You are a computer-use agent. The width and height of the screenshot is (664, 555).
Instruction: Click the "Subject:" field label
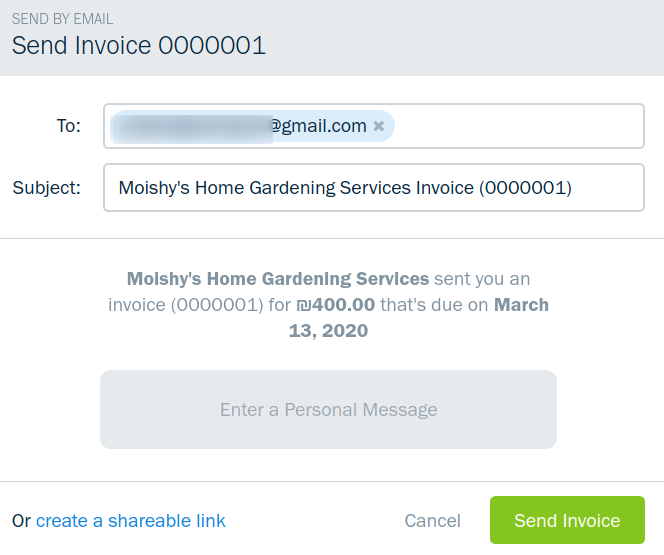(46, 187)
